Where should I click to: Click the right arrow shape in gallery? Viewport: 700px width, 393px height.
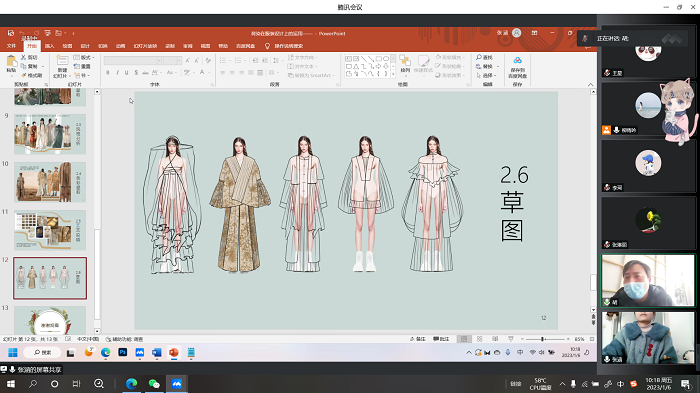point(379,66)
